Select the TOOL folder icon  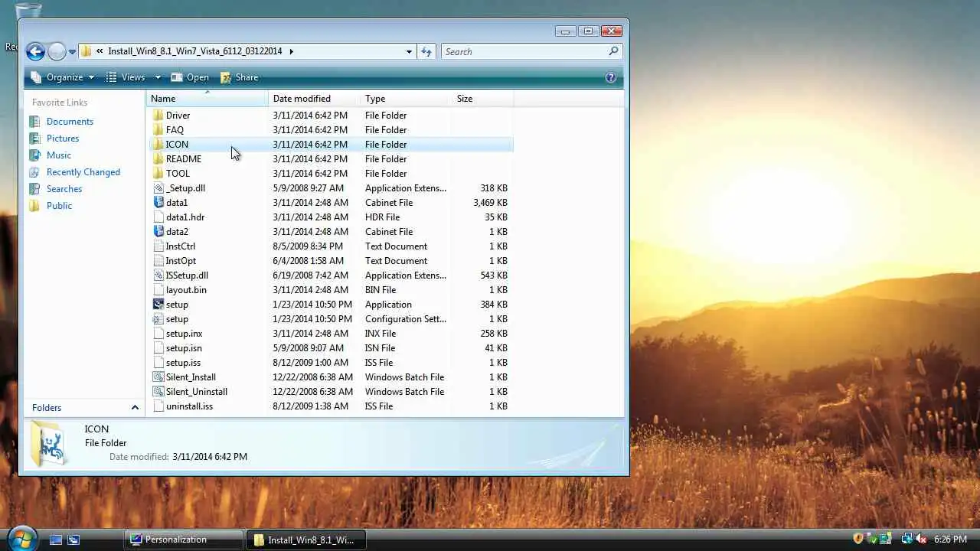pyautogui.click(x=158, y=174)
